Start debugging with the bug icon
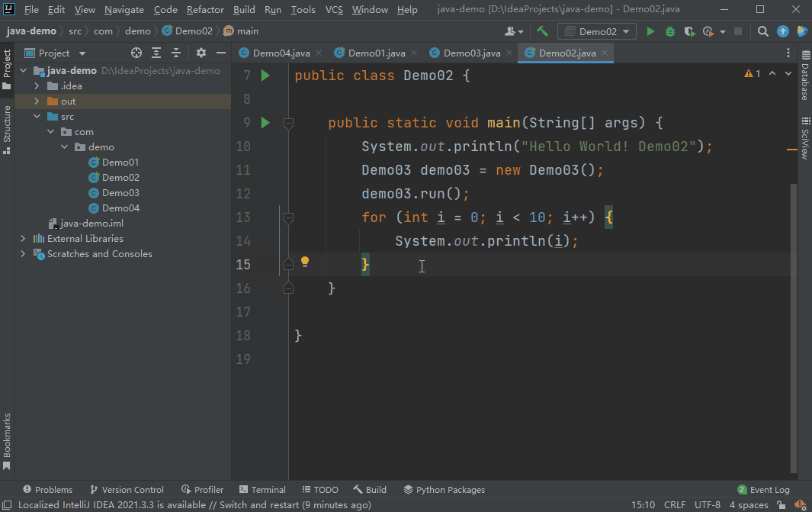 point(670,31)
